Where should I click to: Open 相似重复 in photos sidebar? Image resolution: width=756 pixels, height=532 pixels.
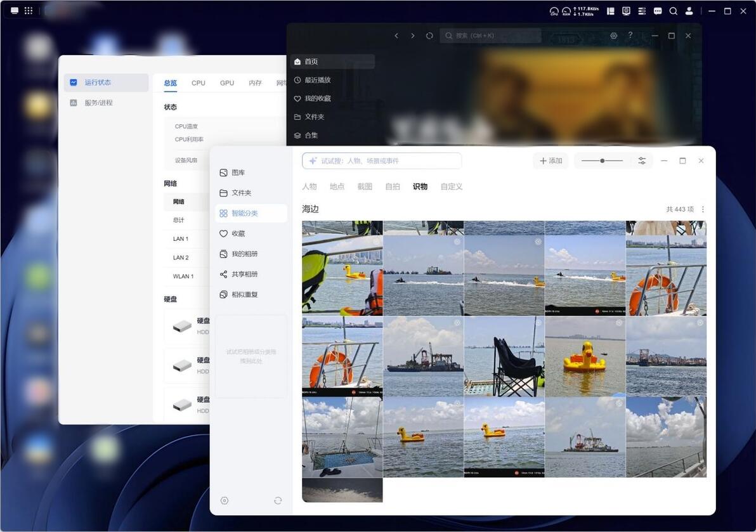tap(251, 294)
